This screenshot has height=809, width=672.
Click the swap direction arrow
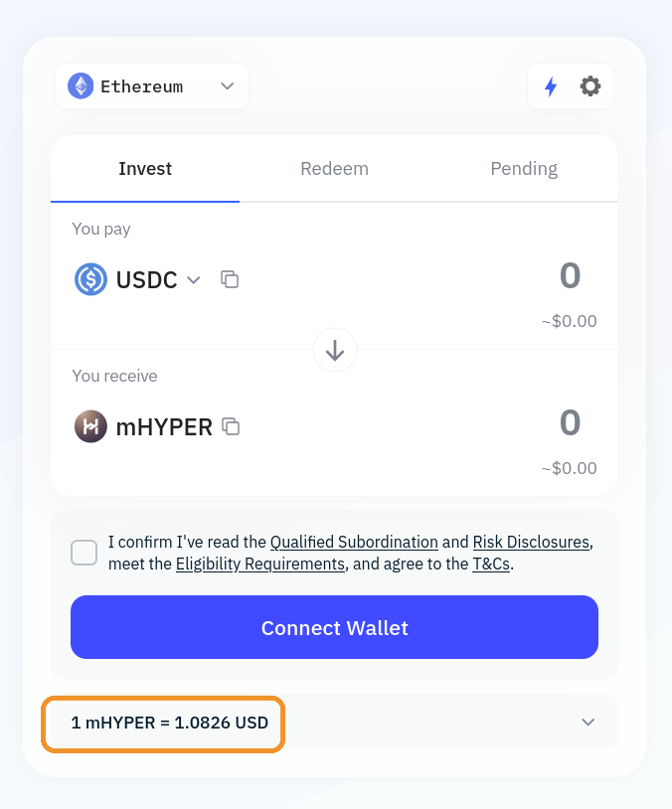(335, 350)
